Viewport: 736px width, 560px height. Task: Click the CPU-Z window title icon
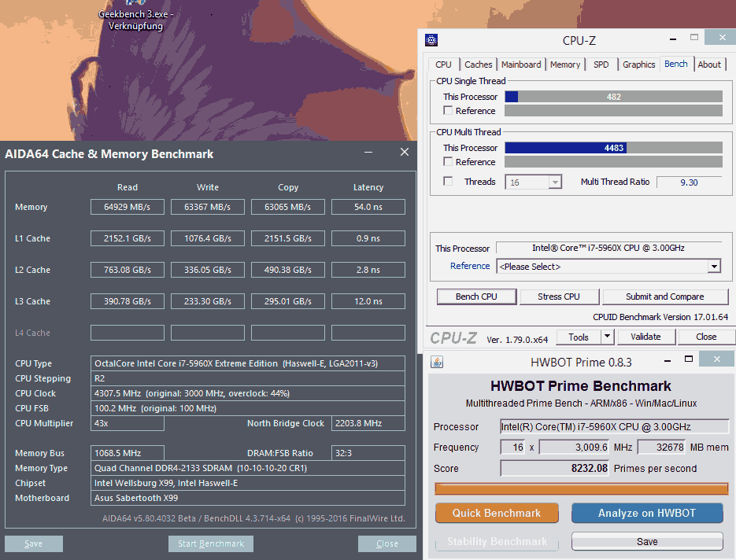click(431, 40)
